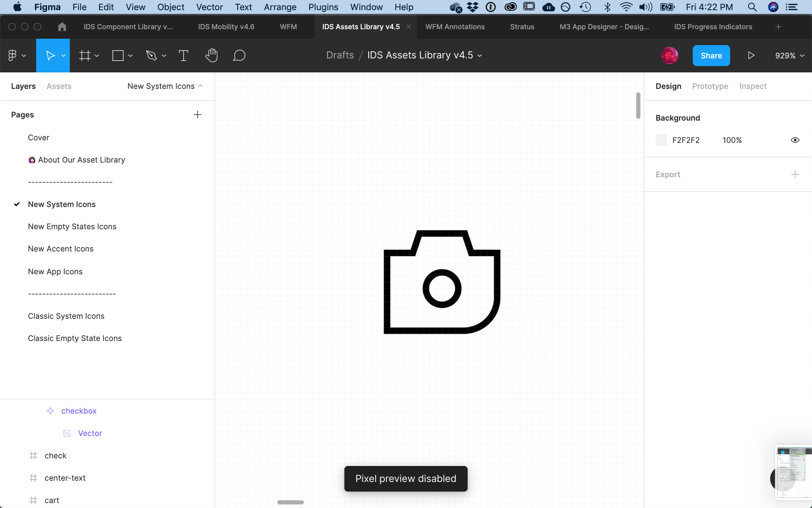
Task: Edit the background opacity 100% field
Action: [x=732, y=140]
